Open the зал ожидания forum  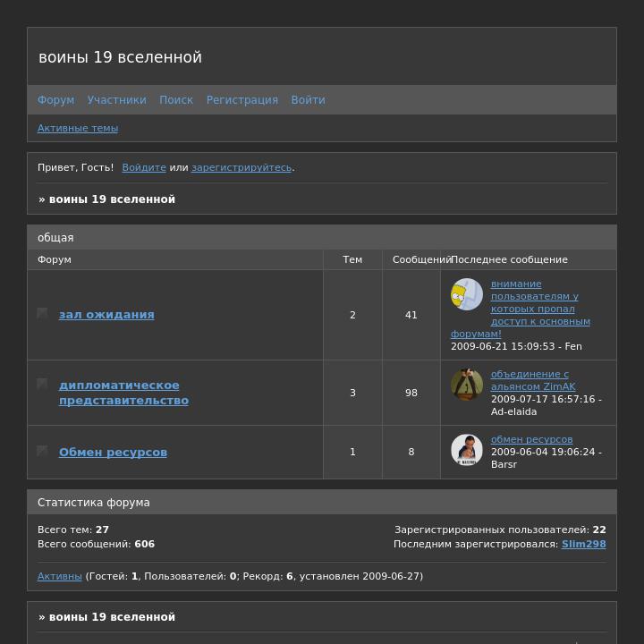pos(106,315)
